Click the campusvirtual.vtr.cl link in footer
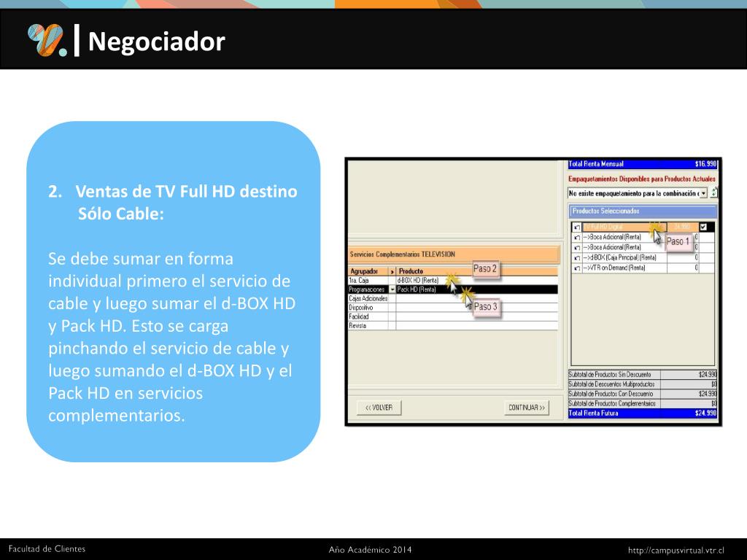 (676, 550)
